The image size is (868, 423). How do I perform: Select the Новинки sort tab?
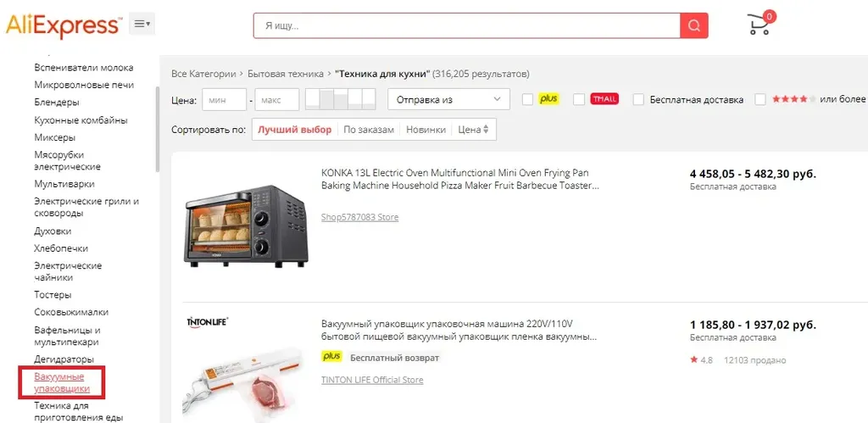(x=426, y=130)
